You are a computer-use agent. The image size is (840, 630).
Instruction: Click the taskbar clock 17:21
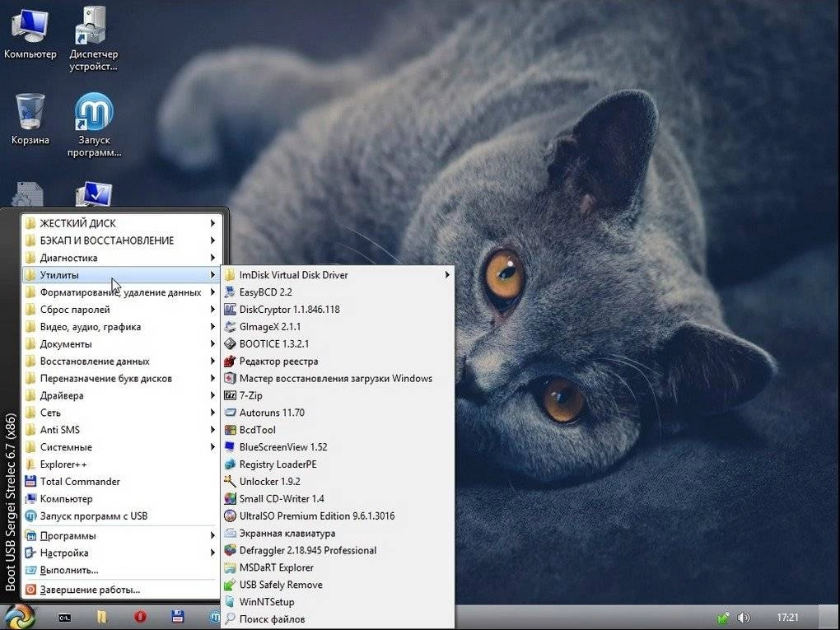coord(787,618)
